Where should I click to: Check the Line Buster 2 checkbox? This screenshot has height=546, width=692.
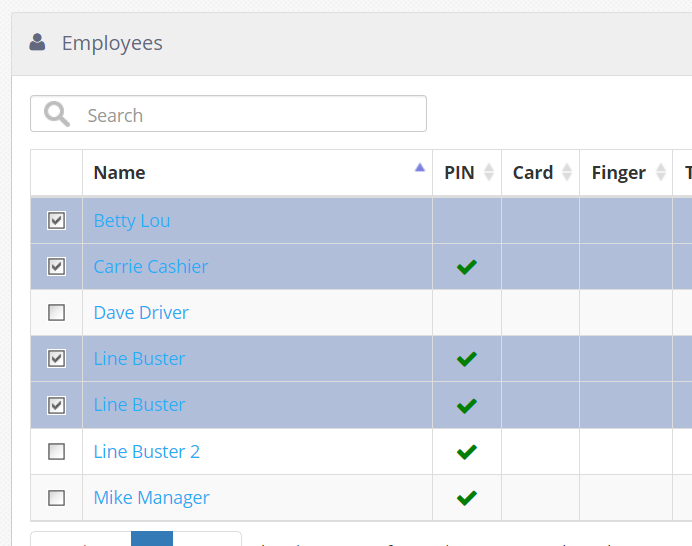(56, 452)
